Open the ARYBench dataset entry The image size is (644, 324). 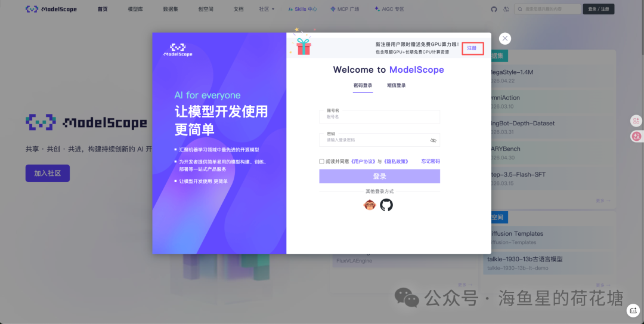click(550, 153)
